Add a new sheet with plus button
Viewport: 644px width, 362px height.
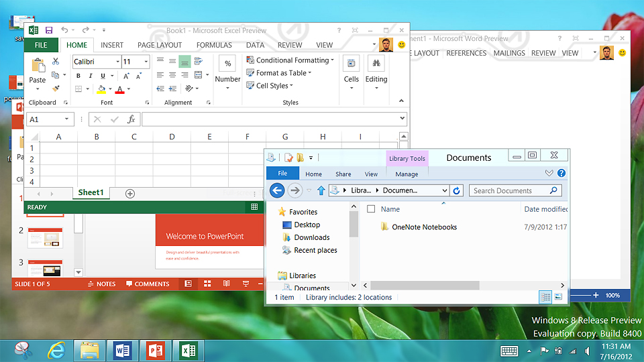[130, 193]
